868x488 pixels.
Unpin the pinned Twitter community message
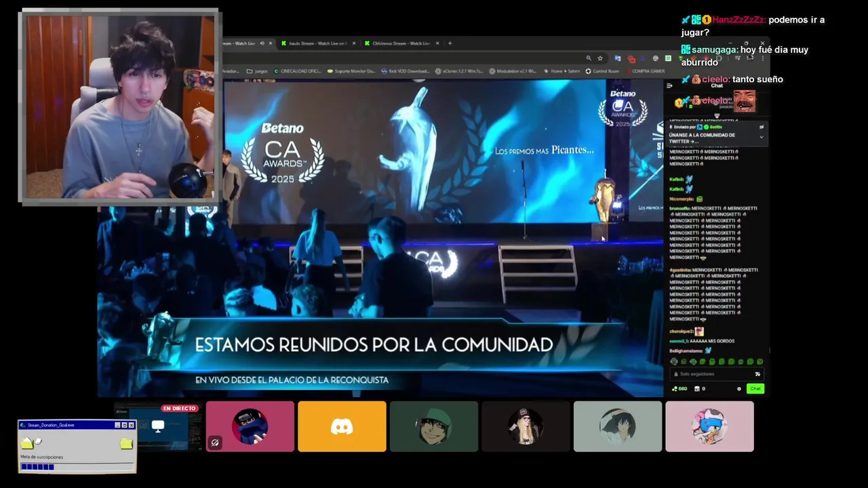[761, 127]
